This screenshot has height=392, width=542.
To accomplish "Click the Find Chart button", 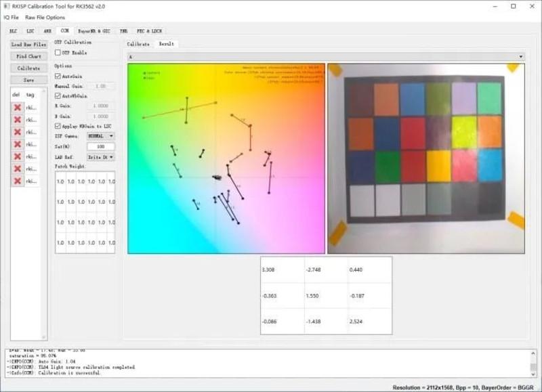I will pos(28,56).
